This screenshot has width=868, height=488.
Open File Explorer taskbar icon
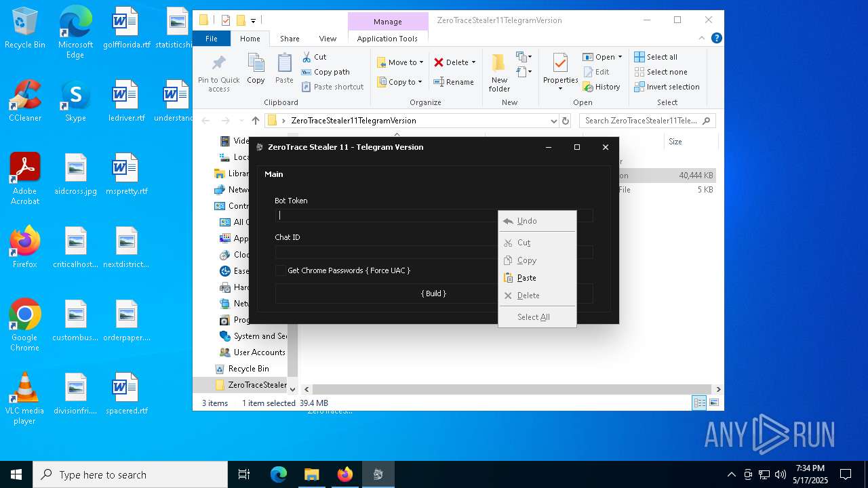point(311,474)
